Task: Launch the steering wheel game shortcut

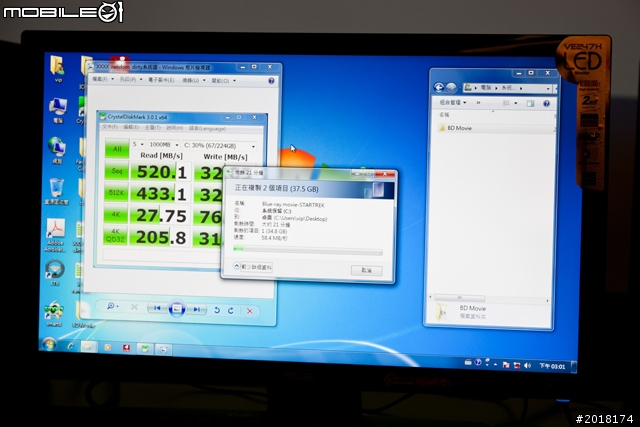Action: coord(54,274)
